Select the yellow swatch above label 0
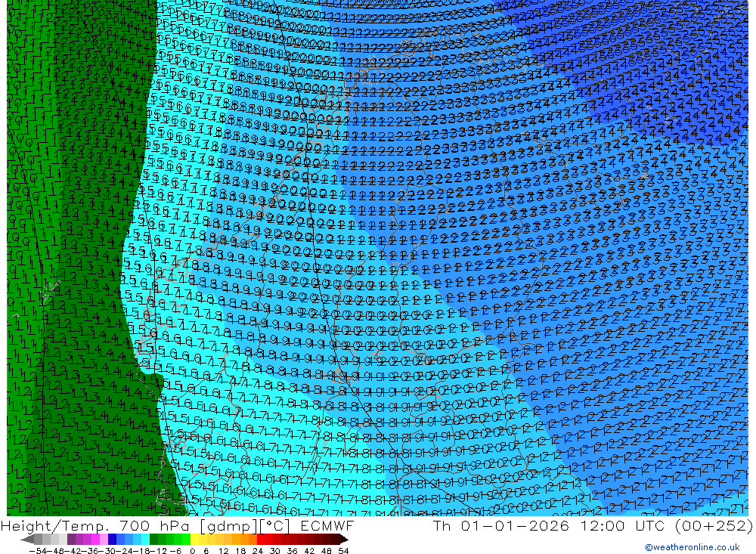The height and width of the screenshot is (554, 756). coord(194,539)
